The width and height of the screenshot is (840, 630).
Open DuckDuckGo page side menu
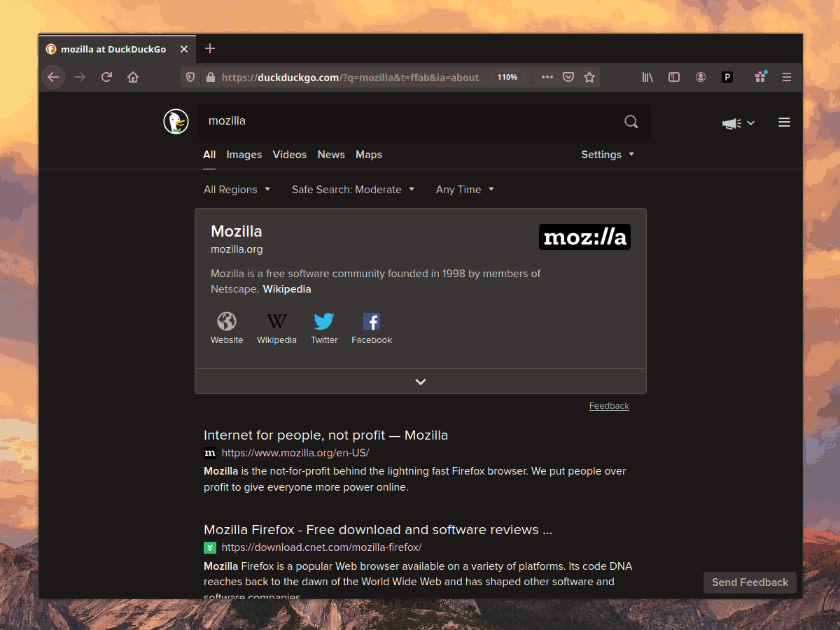point(784,122)
